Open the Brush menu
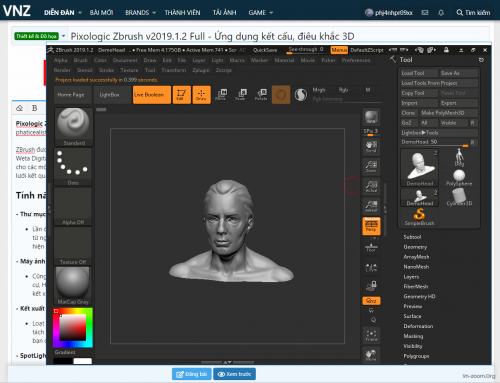 pyautogui.click(x=81, y=60)
